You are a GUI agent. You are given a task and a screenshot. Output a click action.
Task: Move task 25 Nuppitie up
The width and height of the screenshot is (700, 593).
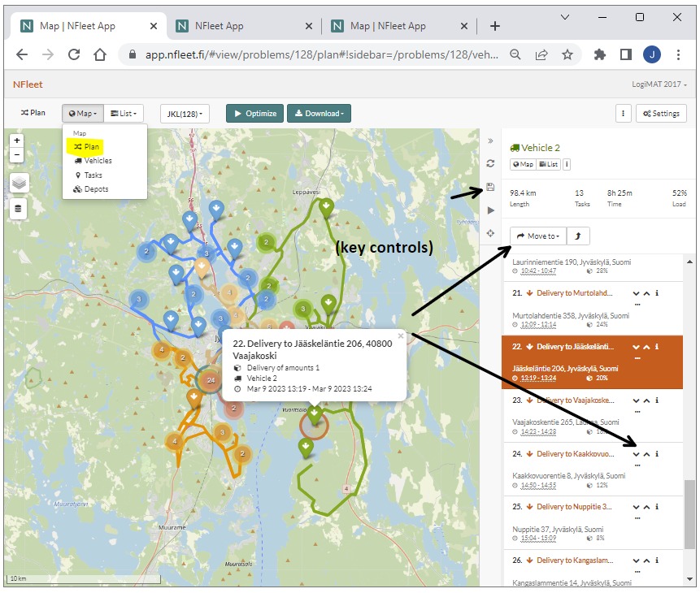tap(646, 508)
